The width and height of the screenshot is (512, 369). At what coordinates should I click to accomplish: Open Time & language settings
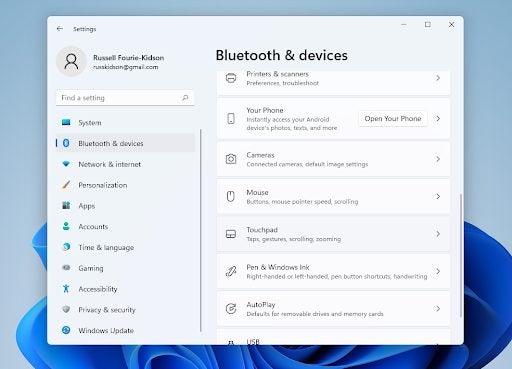pyautogui.click(x=125, y=247)
